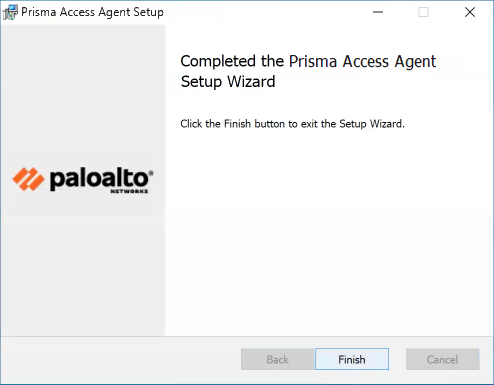Select the greyed-out Back button
This screenshot has height=385, width=494.
(x=278, y=359)
